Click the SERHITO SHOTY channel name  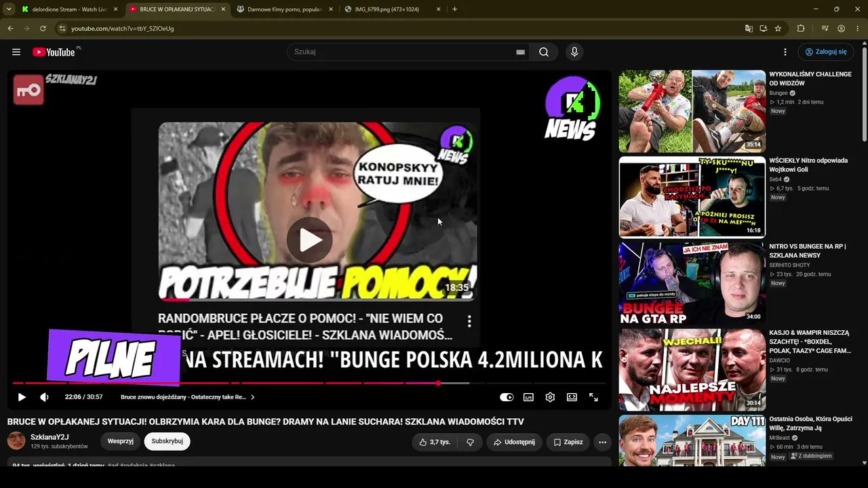(x=789, y=265)
